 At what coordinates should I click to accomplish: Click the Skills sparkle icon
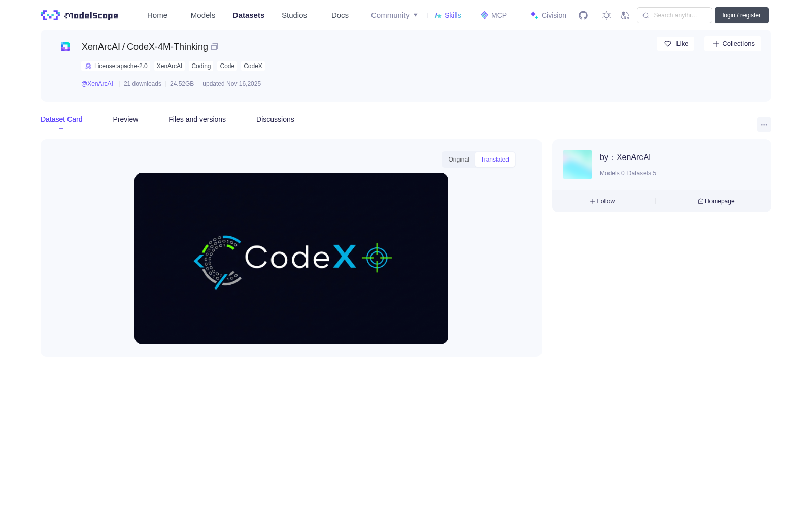438,15
